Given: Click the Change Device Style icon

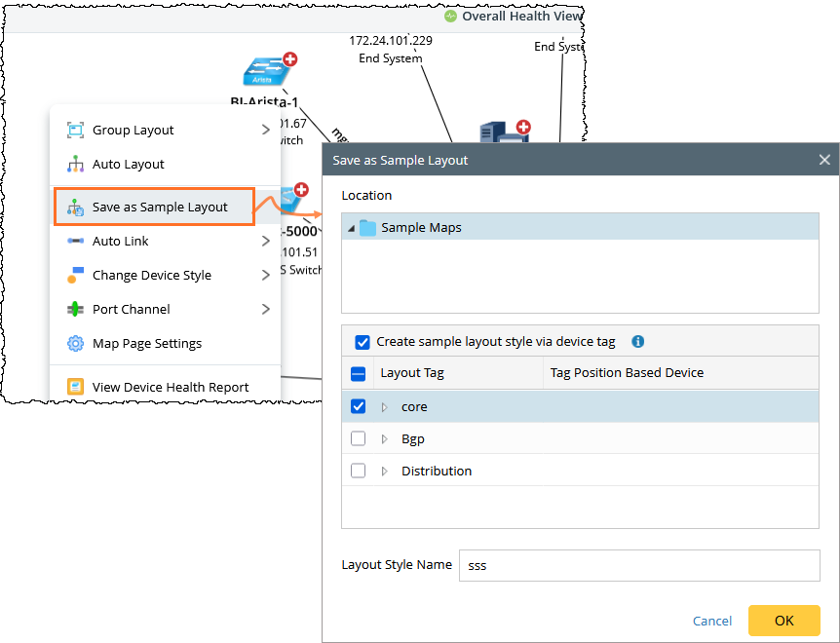Looking at the screenshot, I should pos(75,275).
